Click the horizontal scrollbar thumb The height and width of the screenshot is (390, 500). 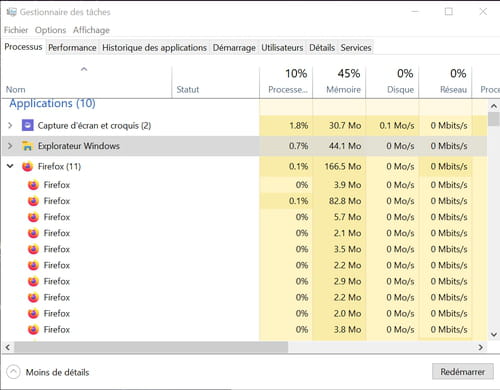(x=151, y=347)
